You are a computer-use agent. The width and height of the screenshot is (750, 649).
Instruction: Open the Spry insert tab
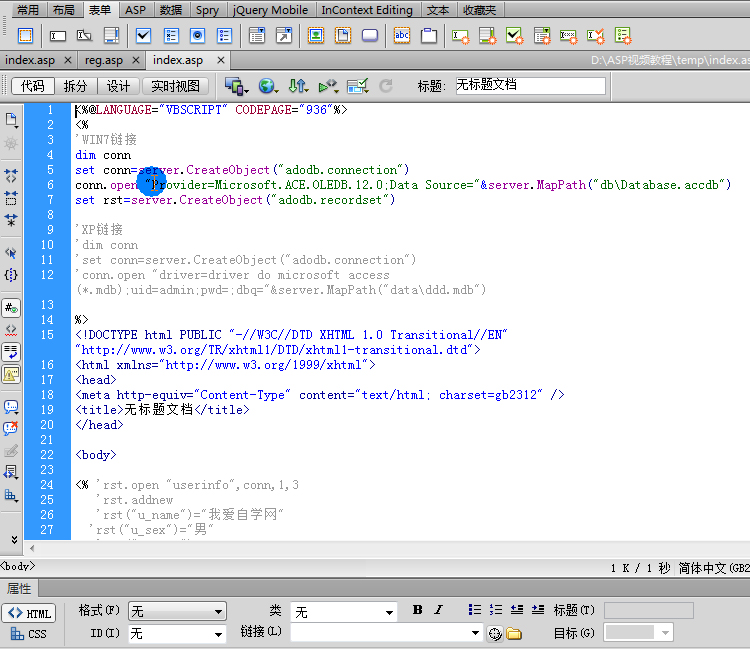pos(207,10)
